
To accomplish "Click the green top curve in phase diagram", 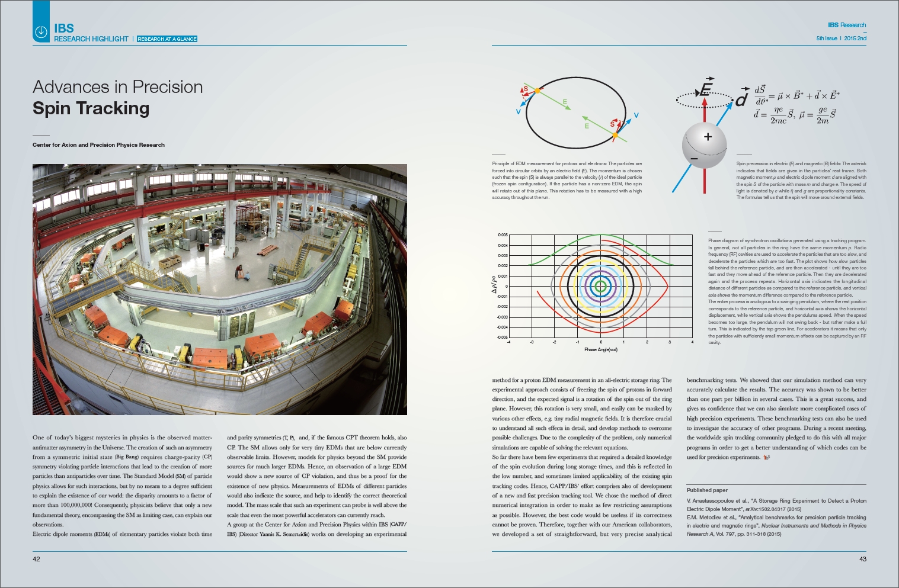I will click(600, 237).
